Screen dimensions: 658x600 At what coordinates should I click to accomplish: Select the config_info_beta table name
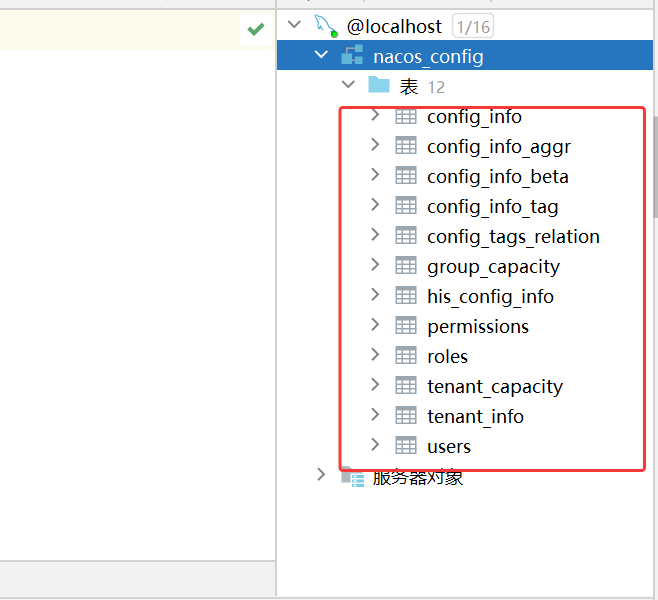498,177
